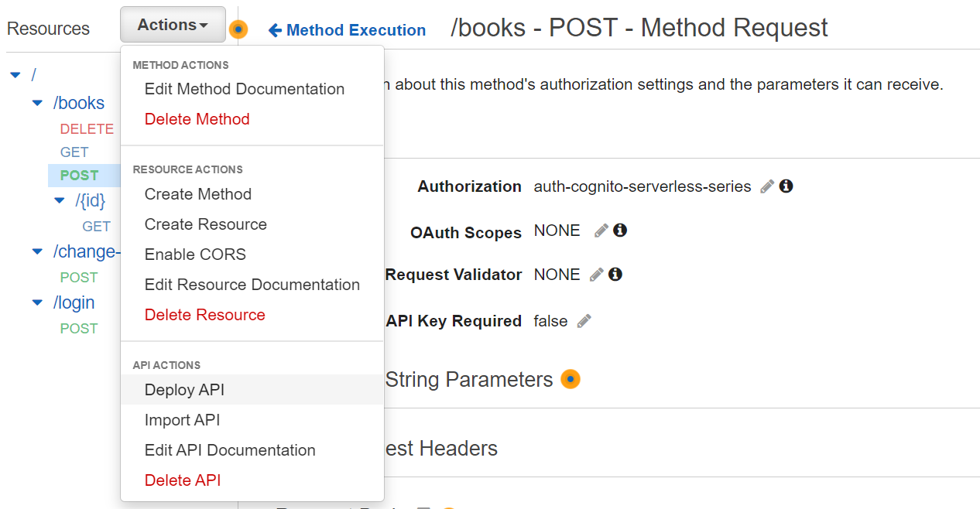
Task: Click info icon beside Authorization setting
Action: [786, 186]
